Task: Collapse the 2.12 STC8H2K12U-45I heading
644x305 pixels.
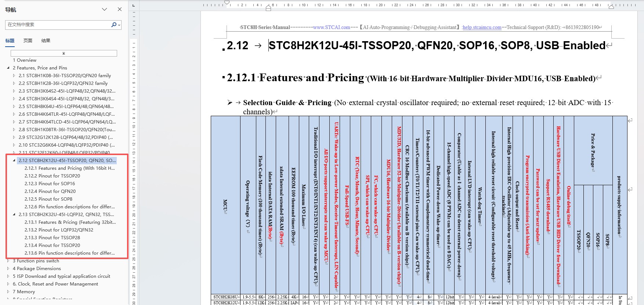Action: [x=14, y=161]
